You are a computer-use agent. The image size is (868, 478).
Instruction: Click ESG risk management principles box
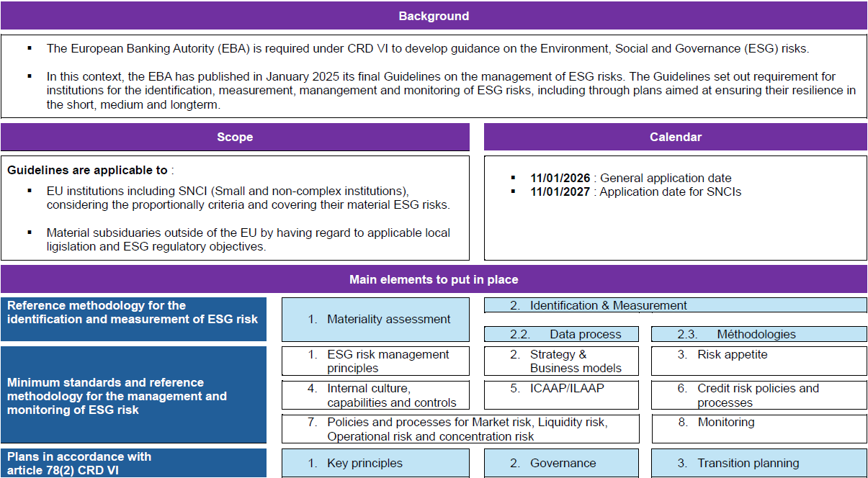point(375,361)
